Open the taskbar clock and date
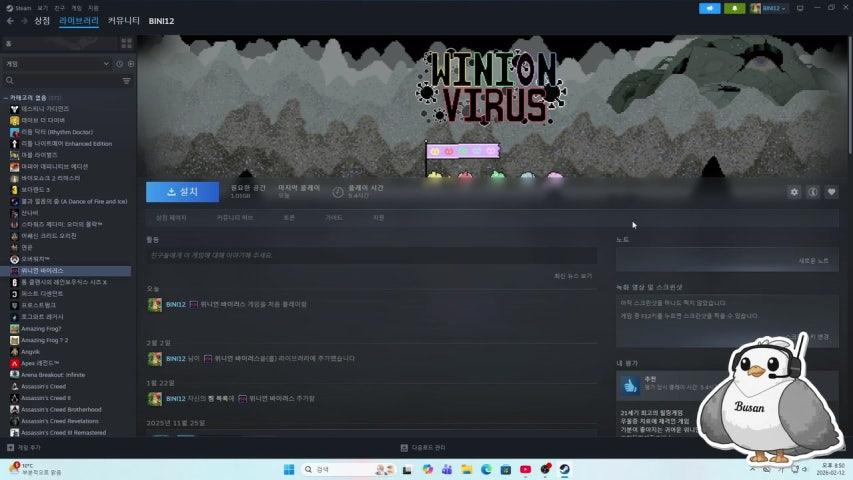The height and width of the screenshot is (480, 853). coord(833,469)
